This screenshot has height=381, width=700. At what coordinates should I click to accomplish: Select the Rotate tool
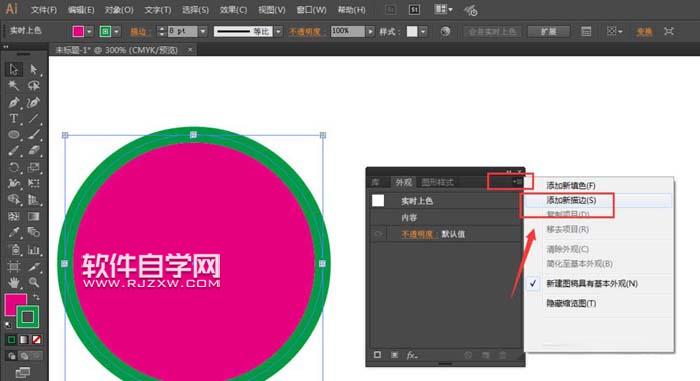[13, 167]
